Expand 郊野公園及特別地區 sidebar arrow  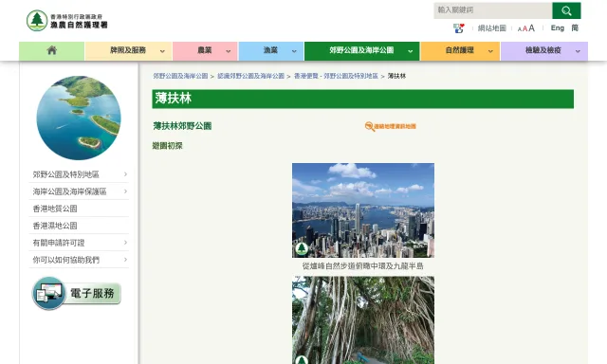(x=125, y=174)
